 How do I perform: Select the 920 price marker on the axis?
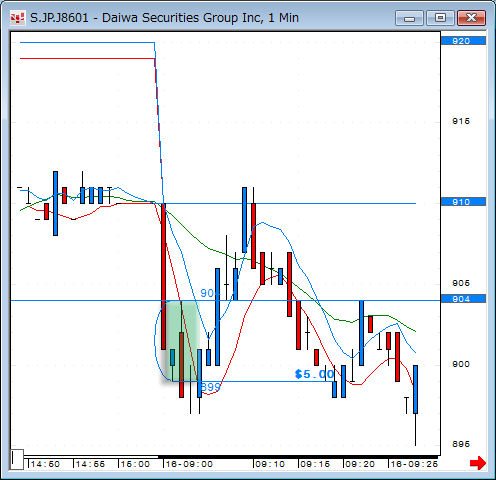coord(463,41)
